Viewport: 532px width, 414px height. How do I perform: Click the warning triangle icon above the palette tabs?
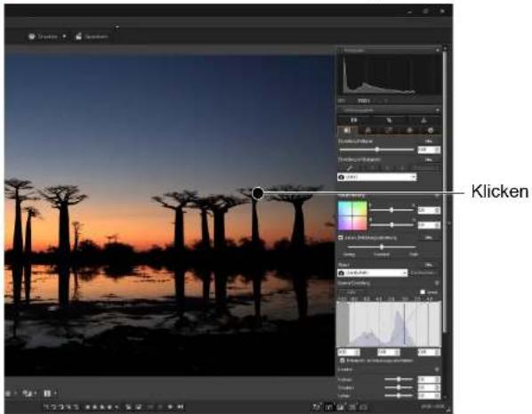[x=423, y=120]
